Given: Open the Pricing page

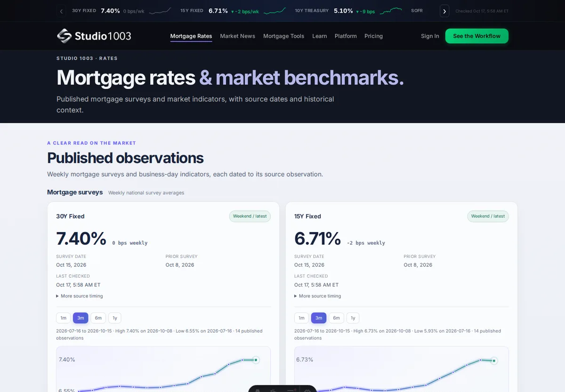Looking at the screenshot, I should [x=373, y=36].
